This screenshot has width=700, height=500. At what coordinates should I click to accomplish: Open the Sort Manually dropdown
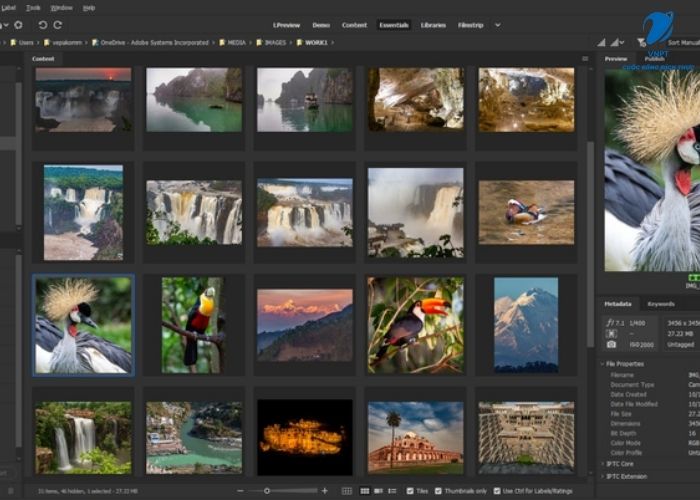[683, 42]
